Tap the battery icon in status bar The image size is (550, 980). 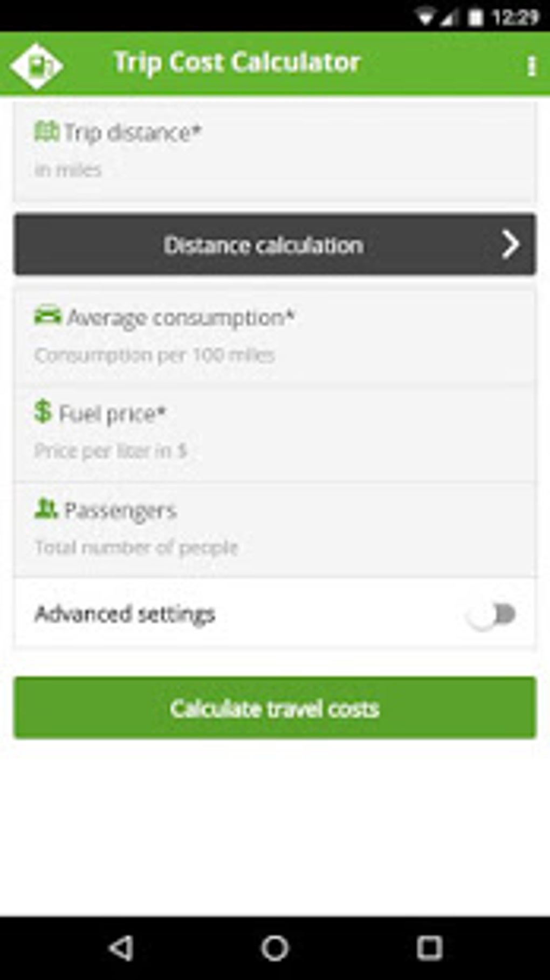point(475,18)
